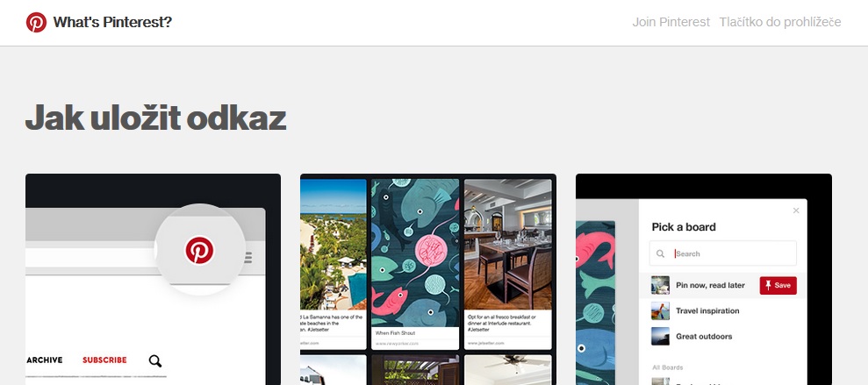The width and height of the screenshot is (868, 385).
Task: Click the magnified Pinterest browser button icon
Action: tap(199, 250)
